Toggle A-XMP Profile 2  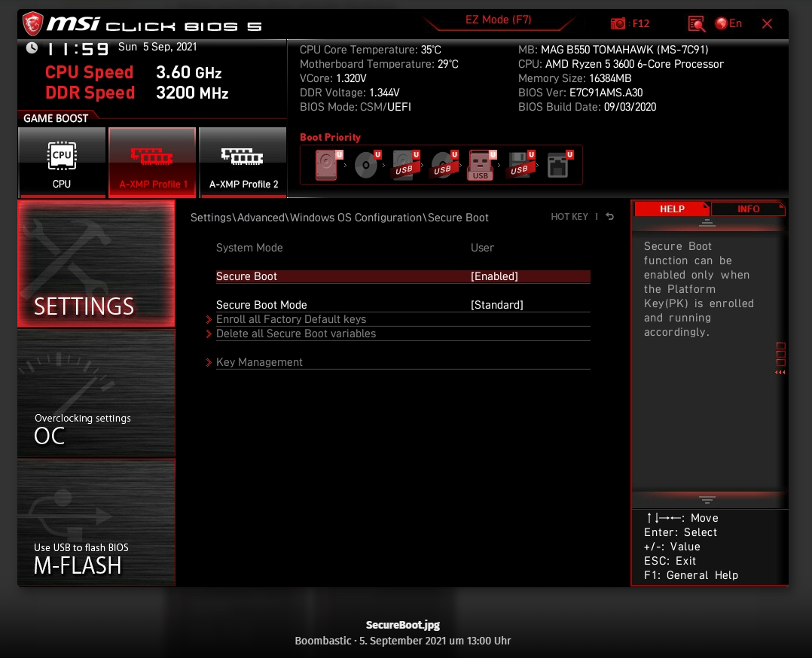click(x=243, y=162)
